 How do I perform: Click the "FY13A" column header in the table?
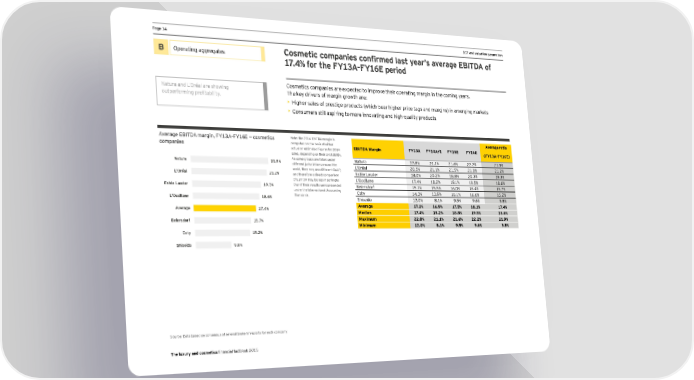click(414, 151)
